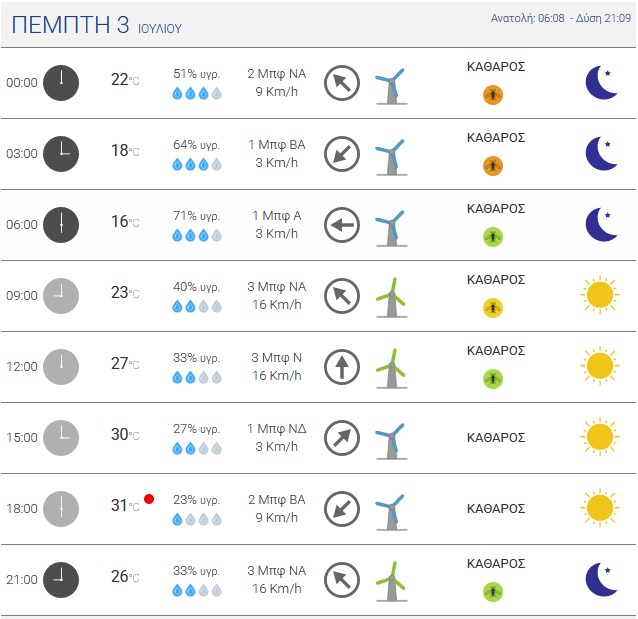Click the humidity droplets for 23% υγρ.
The width and height of the screenshot is (638, 619).
[197, 519]
